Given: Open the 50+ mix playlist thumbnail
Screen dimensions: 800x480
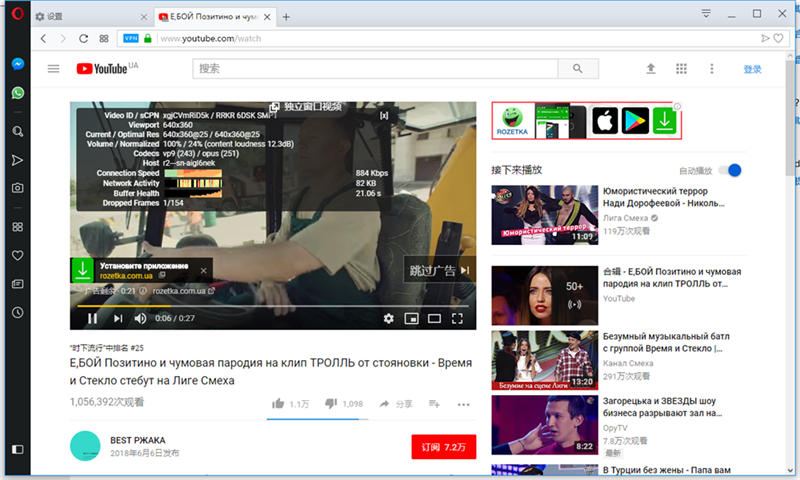Looking at the screenshot, I should (x=544, y=295).
